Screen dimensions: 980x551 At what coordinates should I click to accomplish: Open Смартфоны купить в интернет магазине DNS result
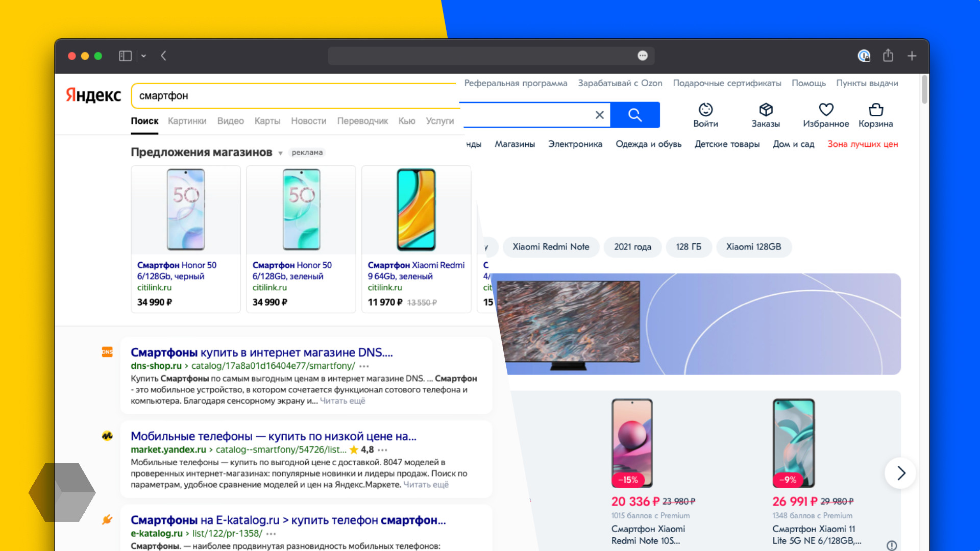[262, 353]
